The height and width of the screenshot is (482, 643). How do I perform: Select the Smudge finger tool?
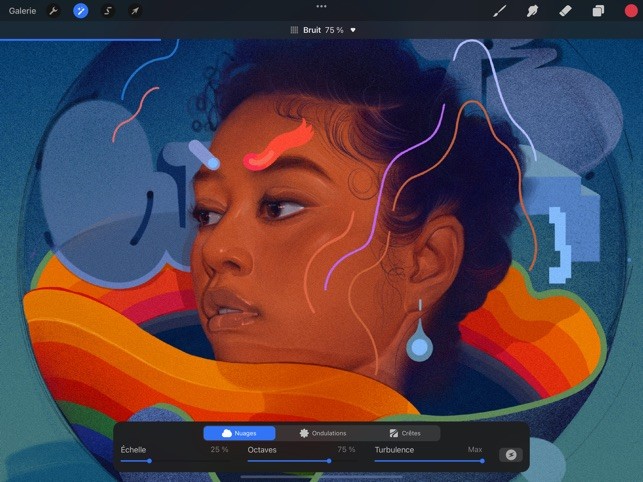[532, 11]
